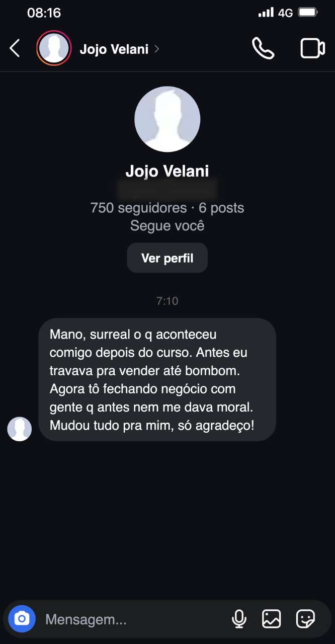The image size is (335, 644).
Task: Go back using the header arrow
Action: 15,49
